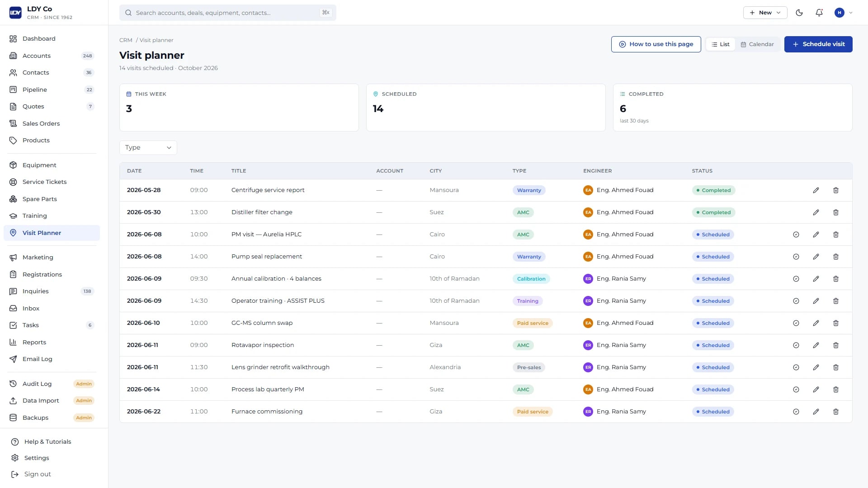
Task: Expand the New dropdown menu
Action: point(765,13)
